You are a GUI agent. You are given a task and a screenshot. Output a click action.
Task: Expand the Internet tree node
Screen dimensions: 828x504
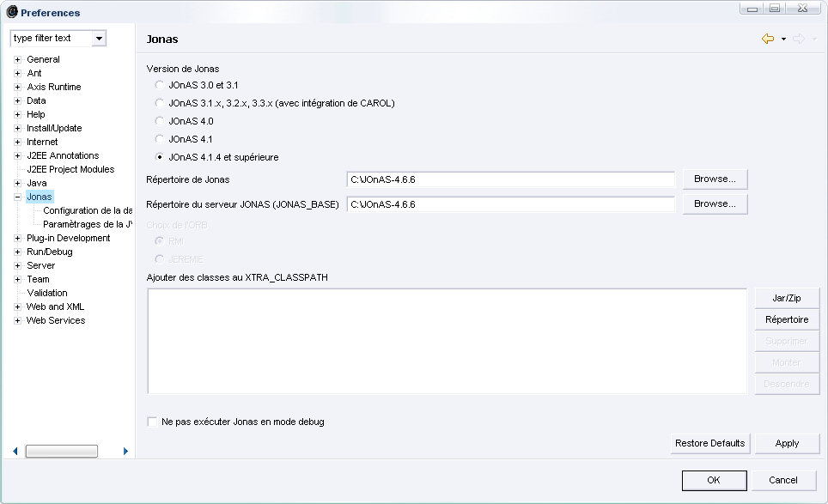(17, 142)
